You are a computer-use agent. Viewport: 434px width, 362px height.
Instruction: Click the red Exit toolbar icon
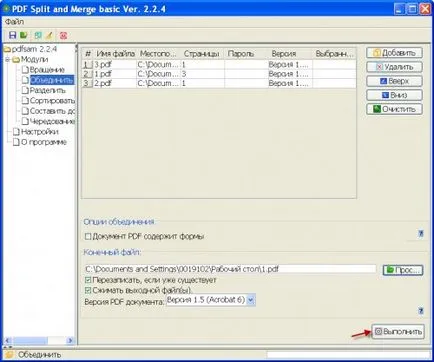pos(63,35)
